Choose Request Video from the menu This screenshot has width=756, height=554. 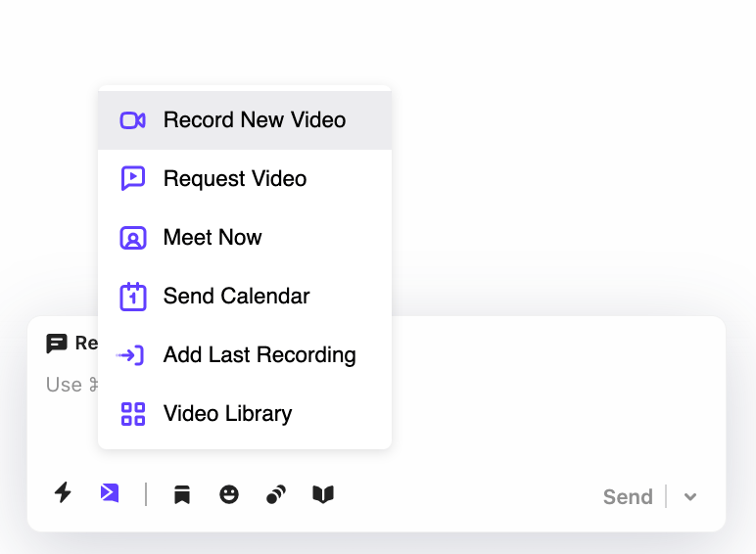245,179
